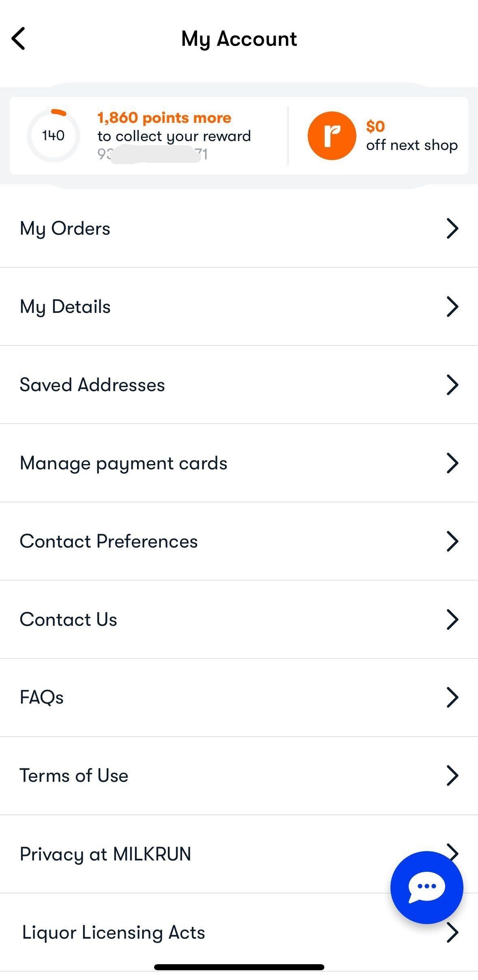The width and height of the screenshot is (478, 980).
Task: Open Contact Preferences settings
Action: [109, 541]
